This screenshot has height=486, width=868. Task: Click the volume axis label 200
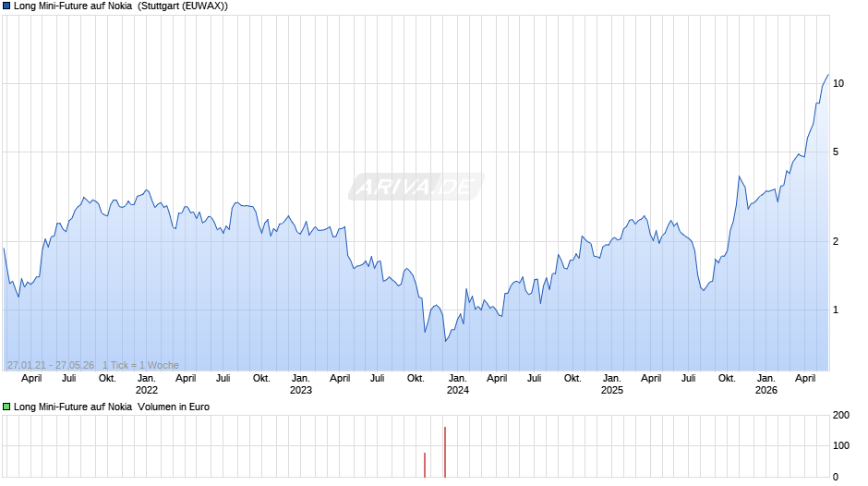pos(841,416)
